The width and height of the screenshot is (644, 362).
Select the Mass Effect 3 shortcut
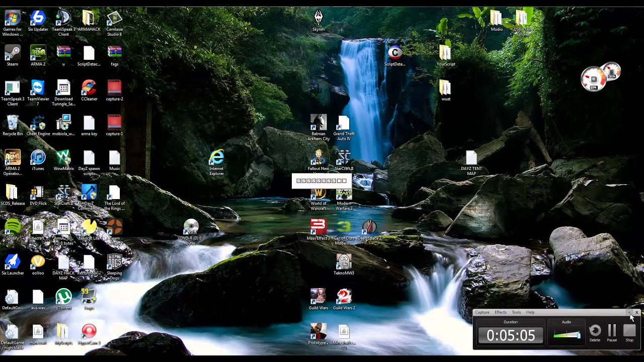point(318,229)
